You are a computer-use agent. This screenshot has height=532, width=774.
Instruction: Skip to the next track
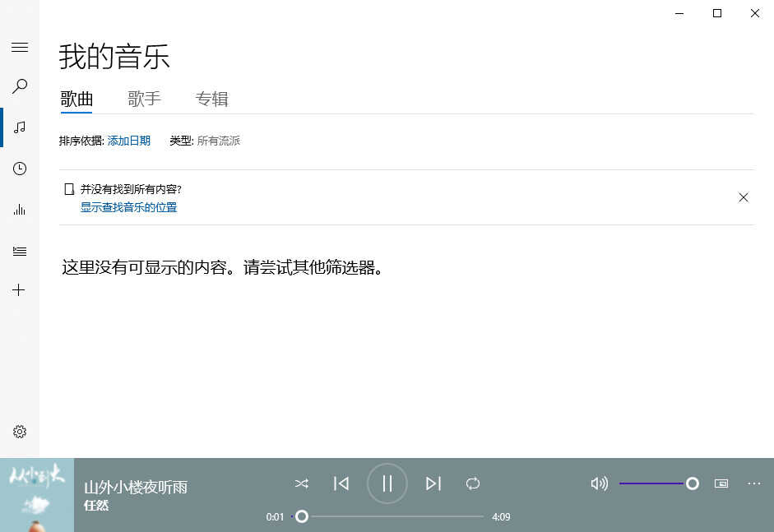coord(433,483)
